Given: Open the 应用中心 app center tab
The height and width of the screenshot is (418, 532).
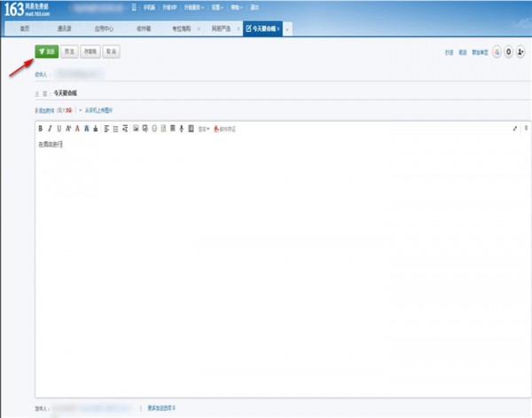Looking at the screenshot, I should [x=104, y=29].
